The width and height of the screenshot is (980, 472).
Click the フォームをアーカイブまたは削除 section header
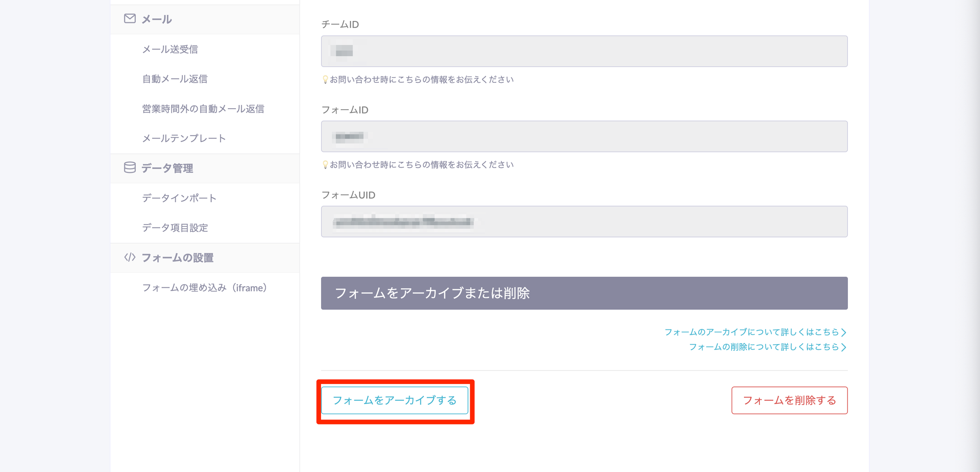[x=584, y=293]
